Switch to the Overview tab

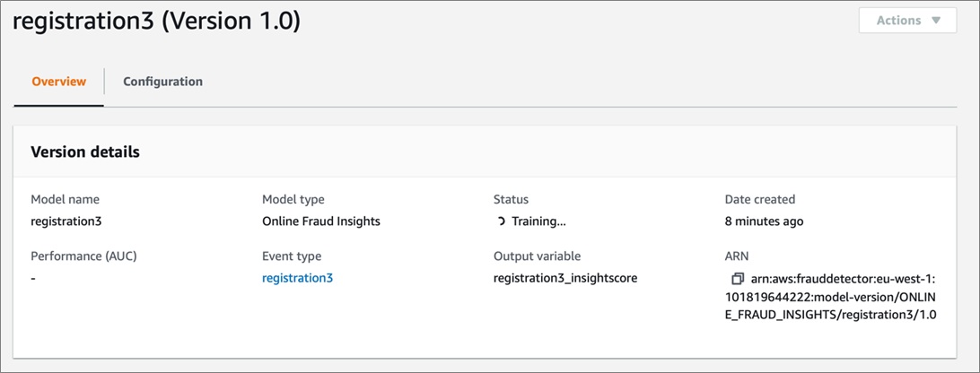click(58, 82)
